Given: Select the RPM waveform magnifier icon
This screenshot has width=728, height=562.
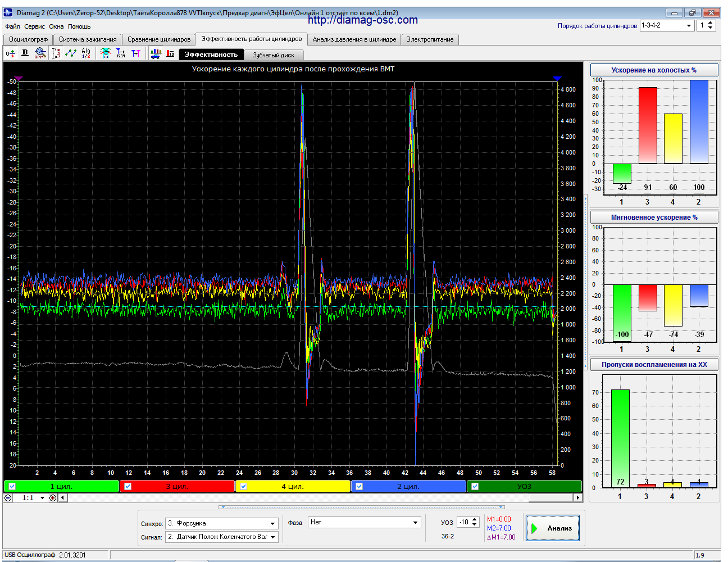Looking at the screenshot, I should click(39, 53).
